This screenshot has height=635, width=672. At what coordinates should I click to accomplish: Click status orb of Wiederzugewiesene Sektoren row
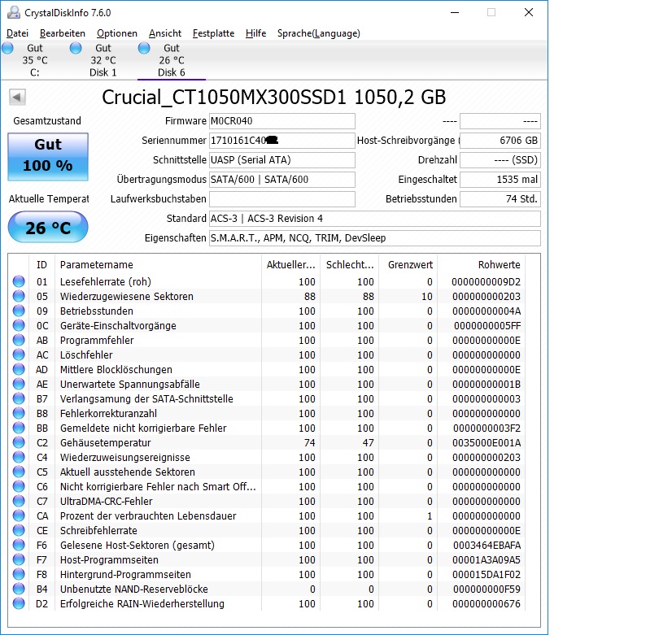pos(19,296)
